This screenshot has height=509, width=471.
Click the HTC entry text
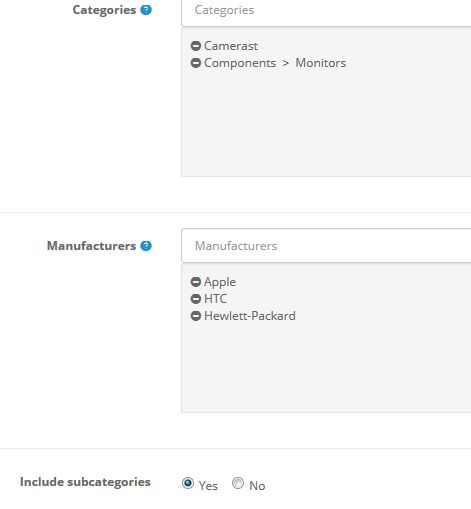point(215,299)
